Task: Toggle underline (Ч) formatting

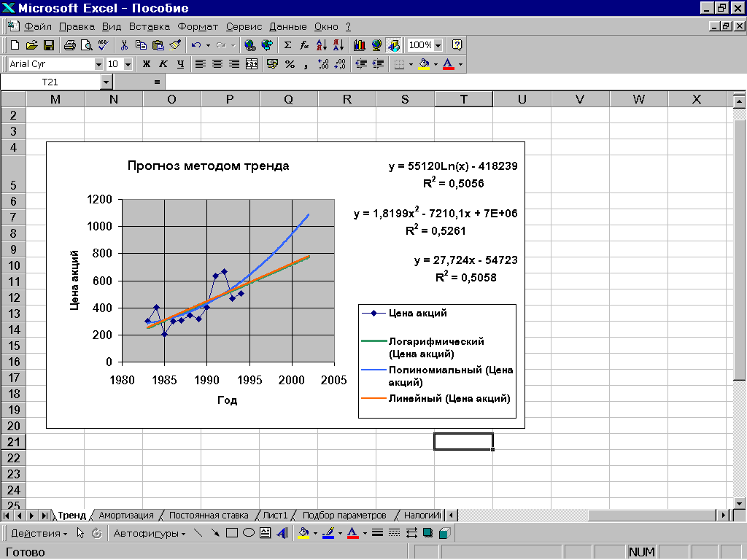Action: pos(180,64)
